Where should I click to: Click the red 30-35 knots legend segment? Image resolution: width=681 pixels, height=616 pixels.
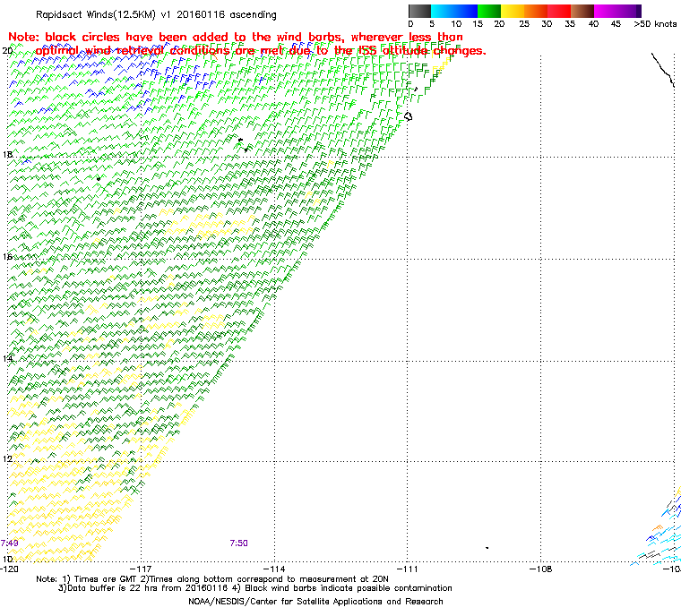(559, 11)
